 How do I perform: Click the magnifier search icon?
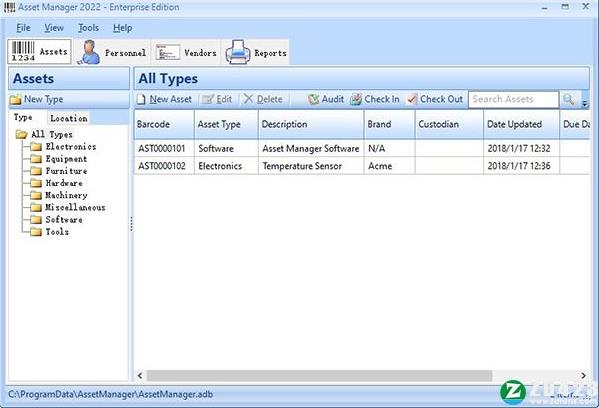[x=568, y=99]
